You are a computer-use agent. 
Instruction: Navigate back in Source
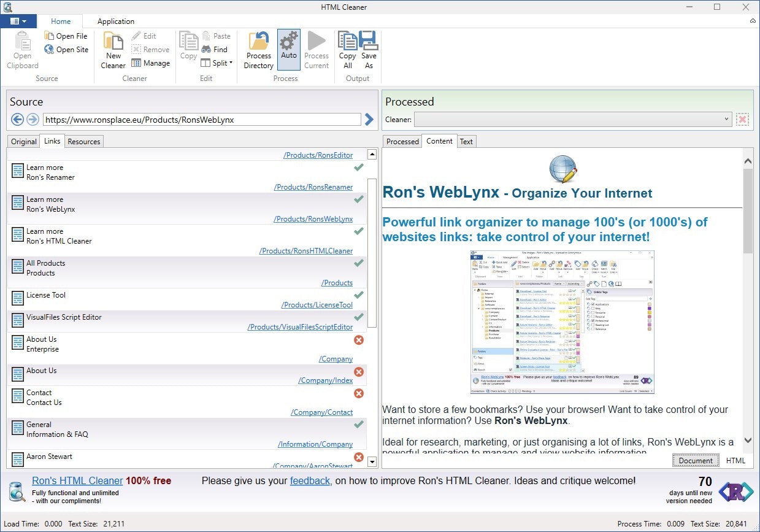click(x=17, y=120)
